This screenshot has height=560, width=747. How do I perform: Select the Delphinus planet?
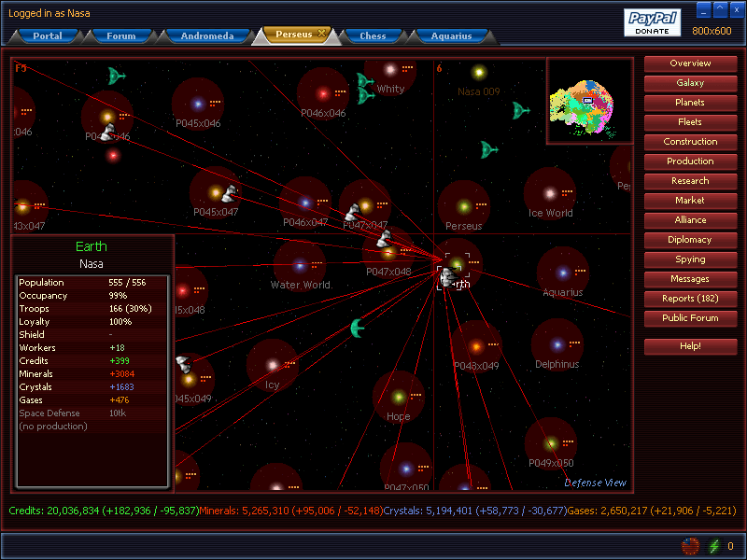point(557,344)
